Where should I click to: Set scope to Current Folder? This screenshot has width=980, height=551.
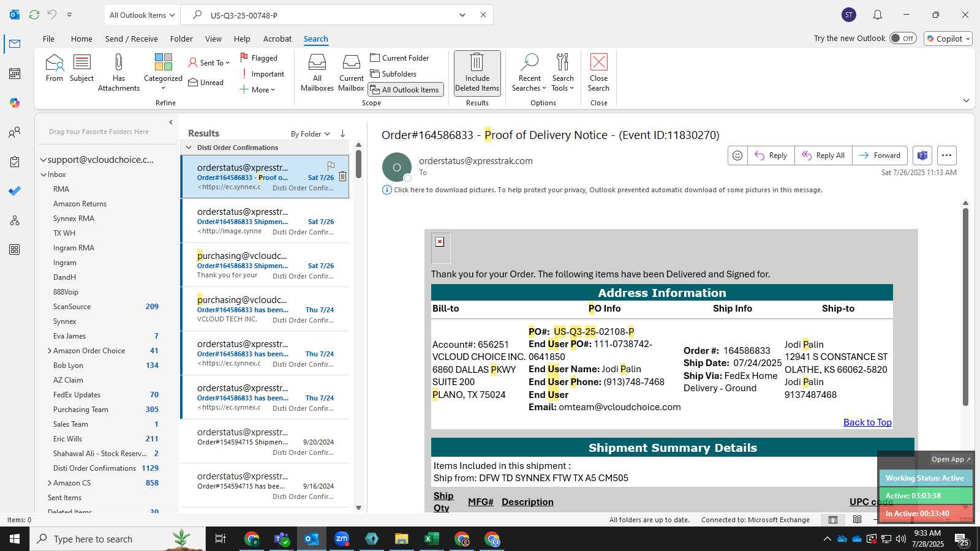(399, 58)
